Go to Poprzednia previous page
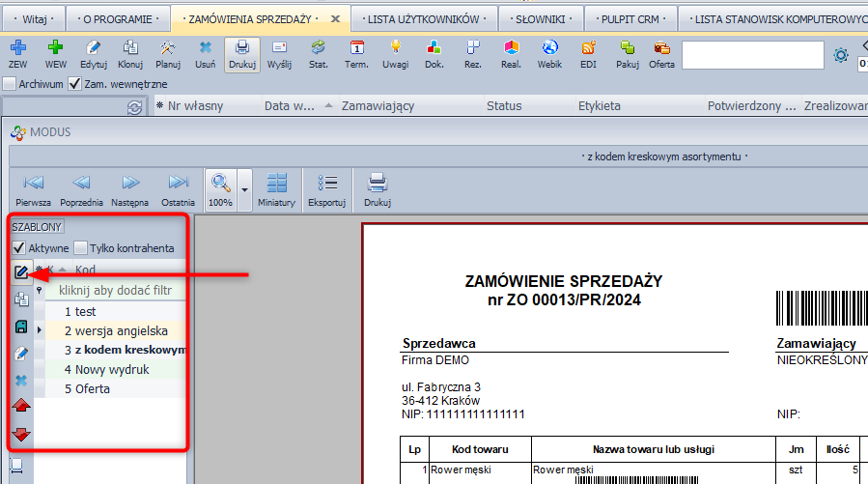This screenshot has height=484, width=868. pyautogui.click(x=81, y=190)
